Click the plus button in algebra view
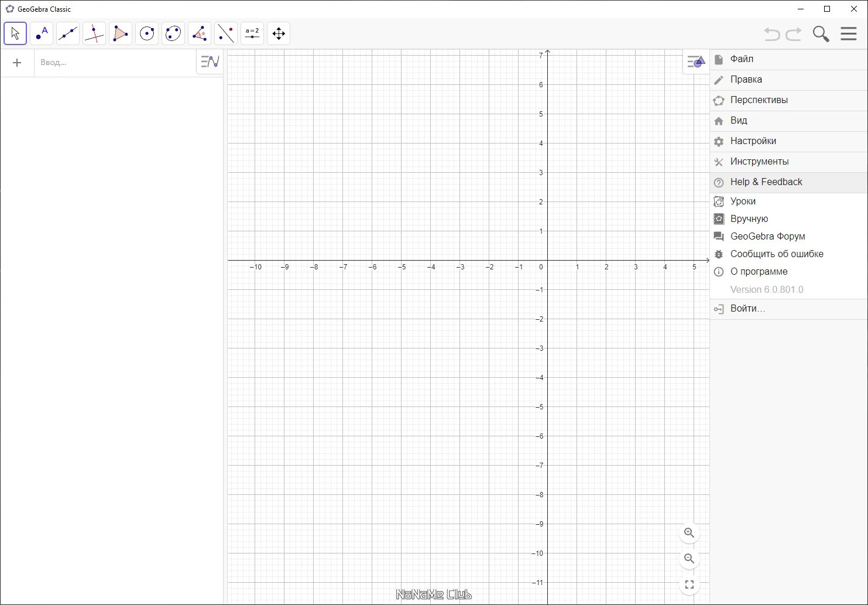Viewport: 868px width, 605px height. tap(17, 63)
